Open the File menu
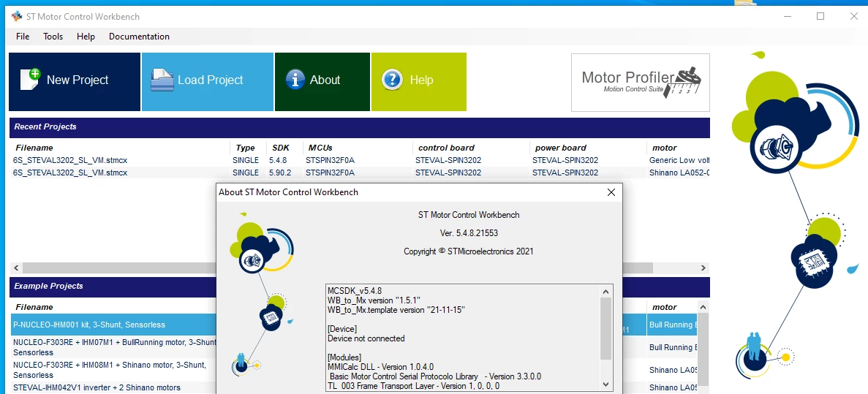The image size is (868, 394). [23, 37]
